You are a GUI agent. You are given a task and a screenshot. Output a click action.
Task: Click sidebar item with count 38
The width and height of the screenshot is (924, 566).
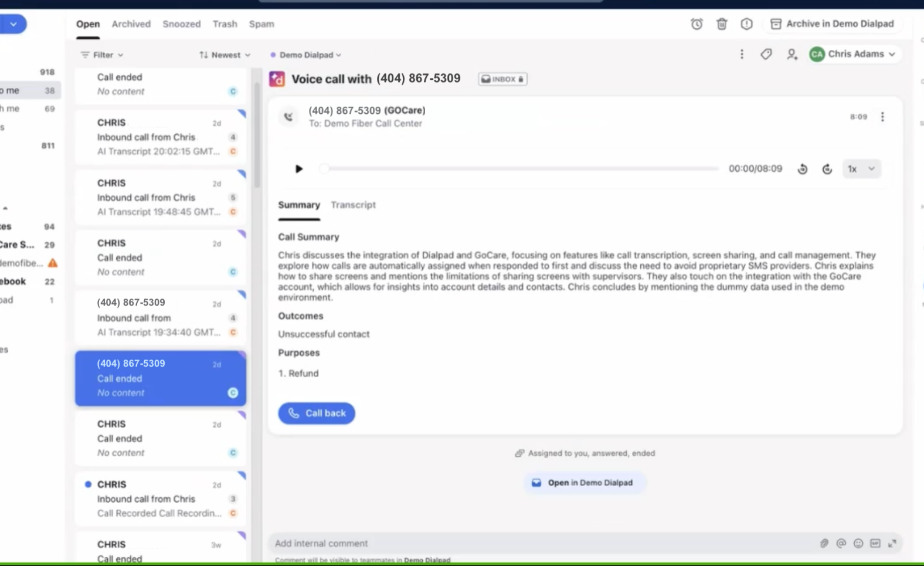pyautogui.click(x=29, y=90)
